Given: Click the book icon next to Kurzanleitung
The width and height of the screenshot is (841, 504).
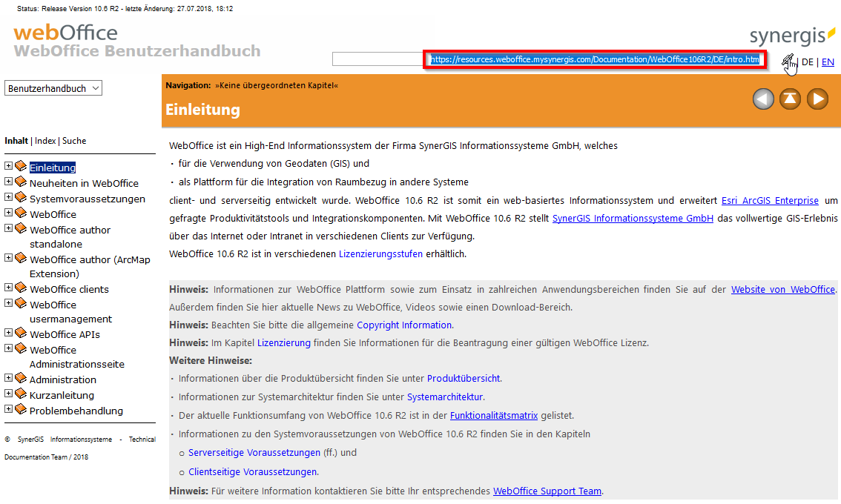Looking at the screenshot, I should click(21, 394).
